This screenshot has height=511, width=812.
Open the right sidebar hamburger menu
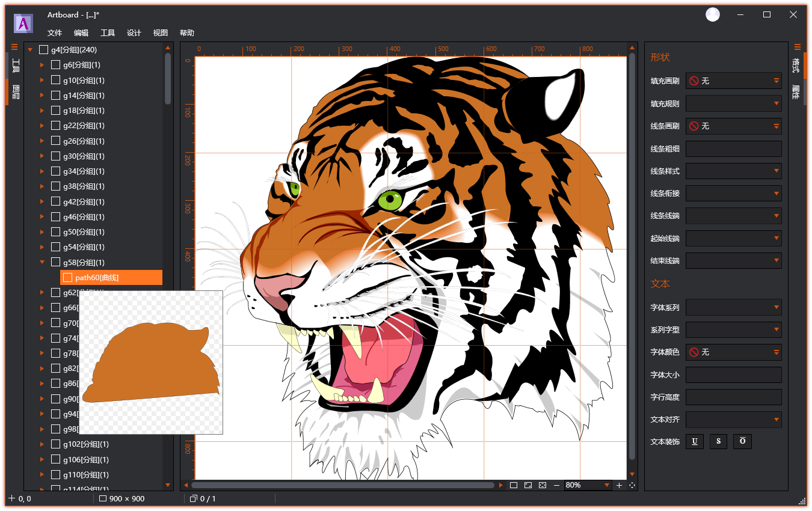(798, 47)
